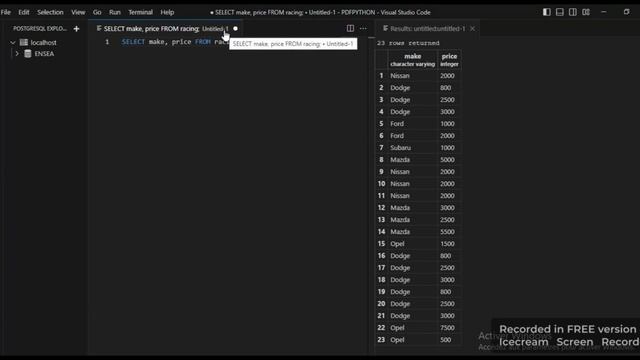Open the Help menu
640x360 pixels.
coord(167,12)
